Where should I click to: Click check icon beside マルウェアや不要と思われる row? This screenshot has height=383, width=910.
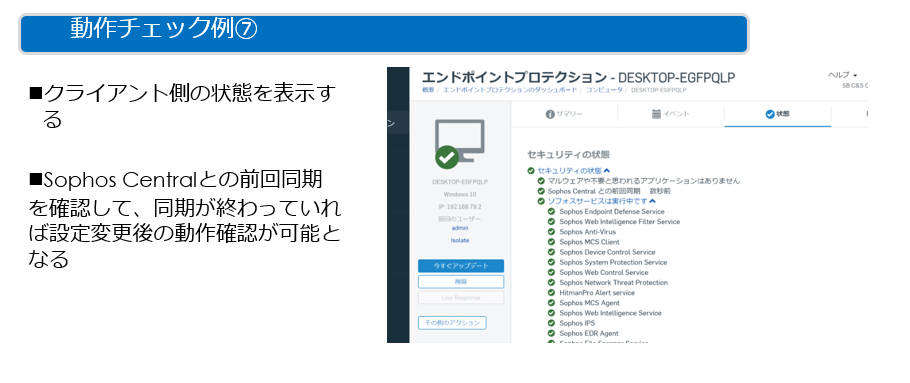[541, 180]
